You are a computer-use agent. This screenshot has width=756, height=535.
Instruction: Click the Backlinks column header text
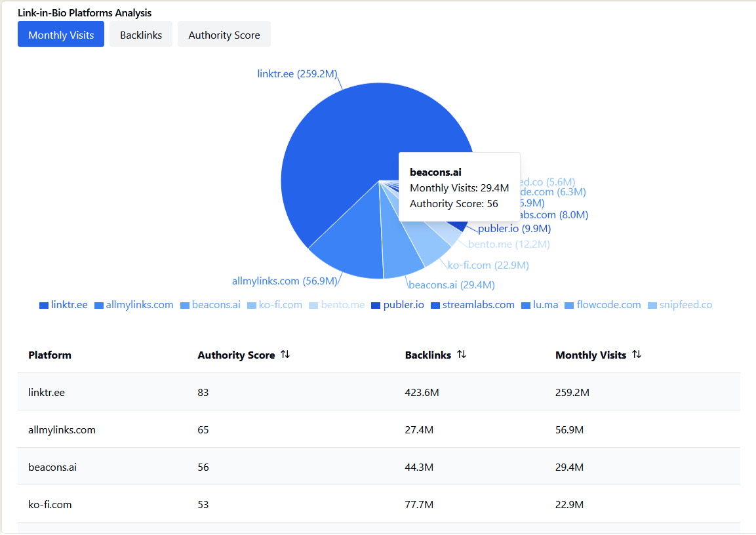coord(428,355)
